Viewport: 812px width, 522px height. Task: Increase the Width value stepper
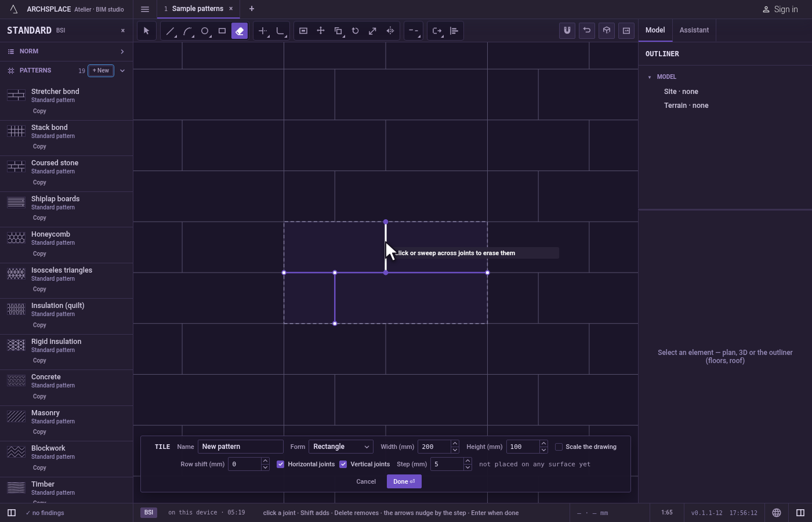click(455, 444)
